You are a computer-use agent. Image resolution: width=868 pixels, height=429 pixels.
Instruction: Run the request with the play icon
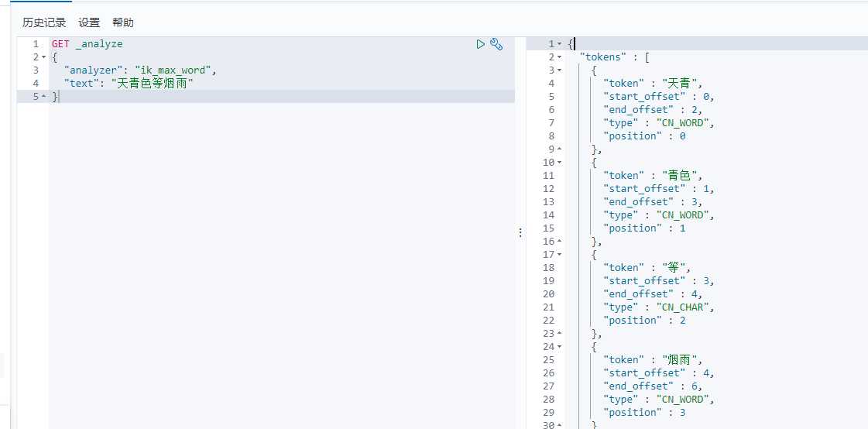pos(481,44)
